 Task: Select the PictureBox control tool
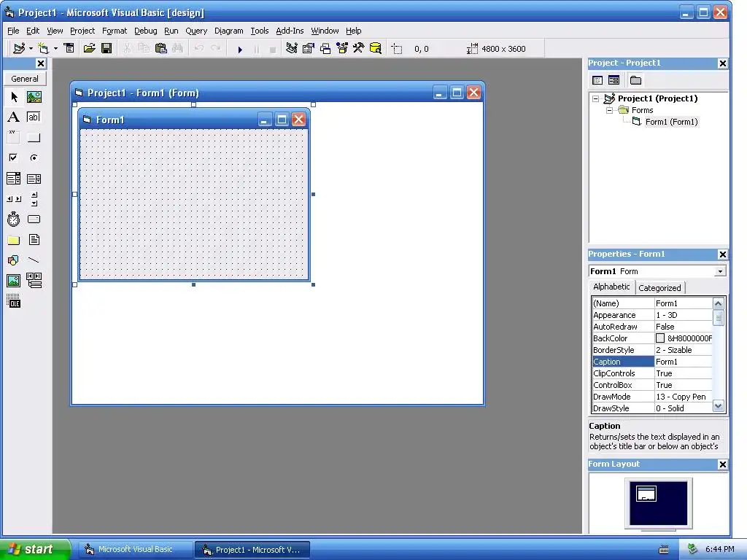click(x=34, y=97)
